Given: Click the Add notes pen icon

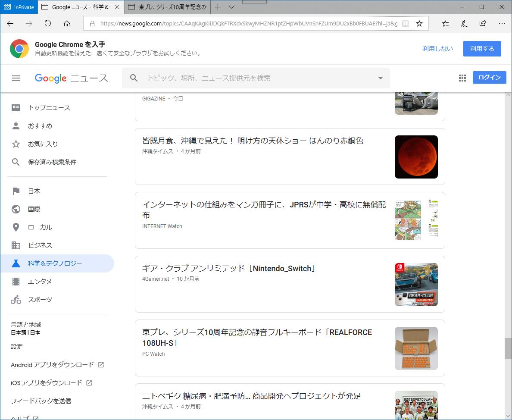Looking at the screenshot, I should pyautogui.click(x=464, y=24).
